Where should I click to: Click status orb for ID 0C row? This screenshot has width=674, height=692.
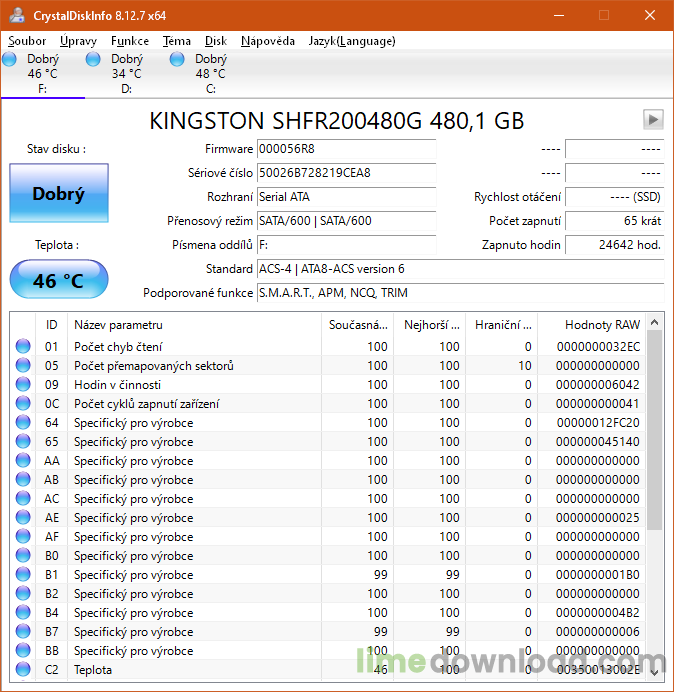pos(23,403)
